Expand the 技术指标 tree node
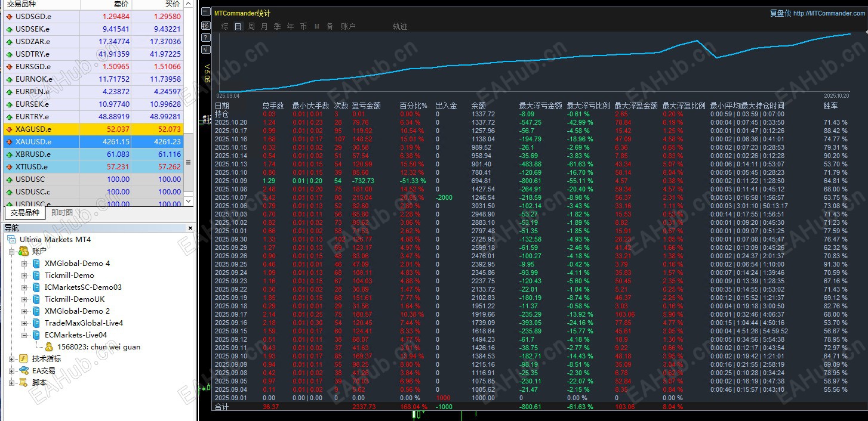Viewport: 868px width, 421px height. [12, 359]
